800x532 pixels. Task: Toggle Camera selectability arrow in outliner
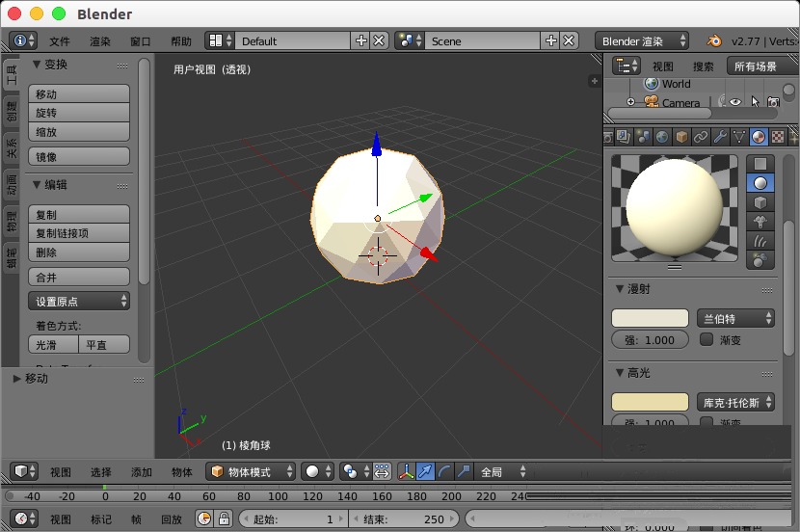point(755,102)
